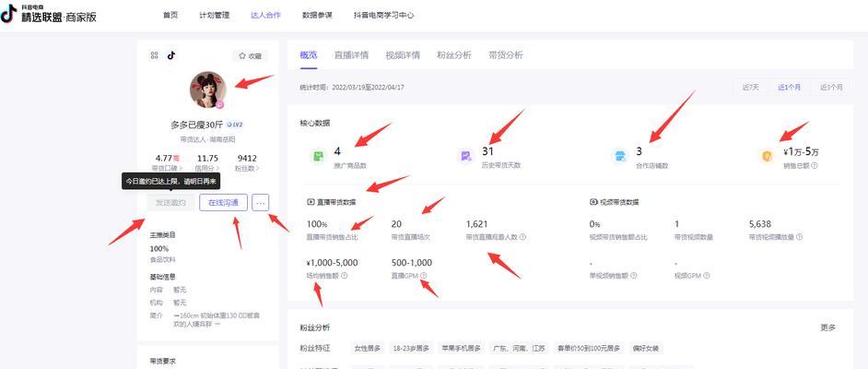This screenshot has height=369, width=868.
Task: Click the ¥1,000-5,000 average sales value
Action: click(332, 263)
